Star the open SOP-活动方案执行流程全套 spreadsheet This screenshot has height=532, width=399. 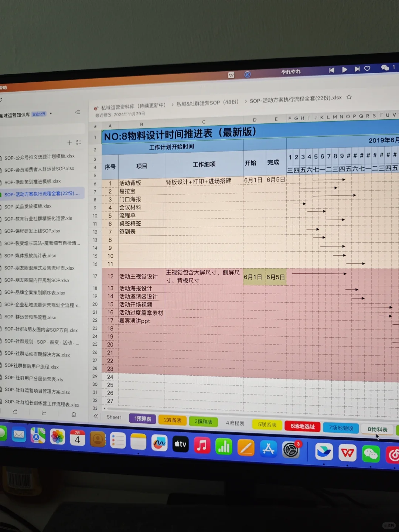pos(349,97)
